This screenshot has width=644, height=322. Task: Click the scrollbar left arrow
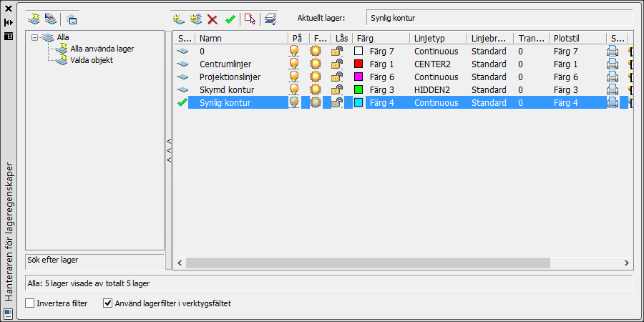coord(179,263)
